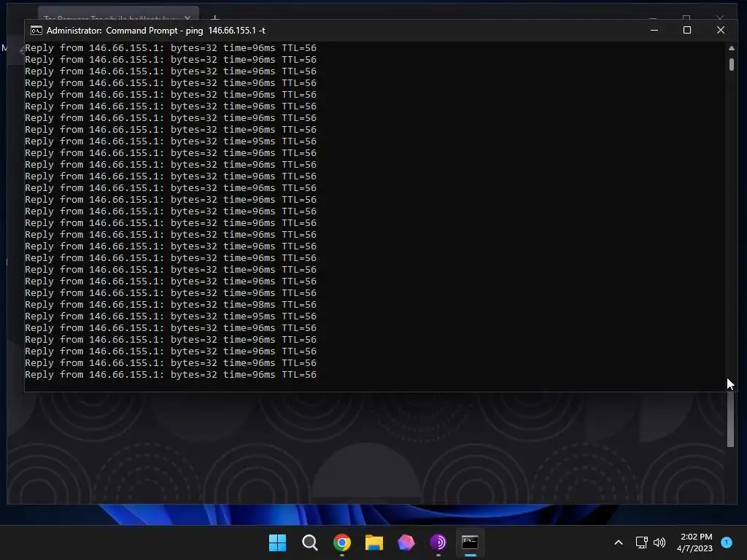Click the reply line with time=98ms
The width and height of the screenshot is (747, 560).
(x=171, y=305)
